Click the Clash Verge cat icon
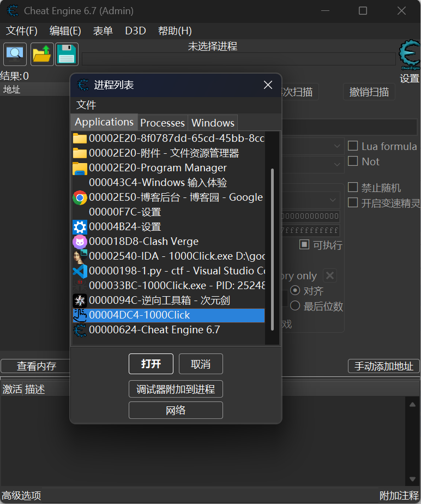The height and width of the screenshot is (504, 421). click(x=80, y=242)
